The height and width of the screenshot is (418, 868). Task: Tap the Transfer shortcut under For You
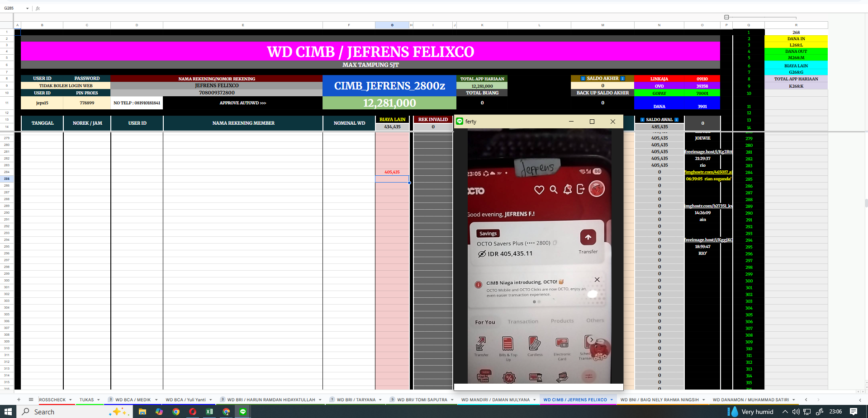[481, 344]
